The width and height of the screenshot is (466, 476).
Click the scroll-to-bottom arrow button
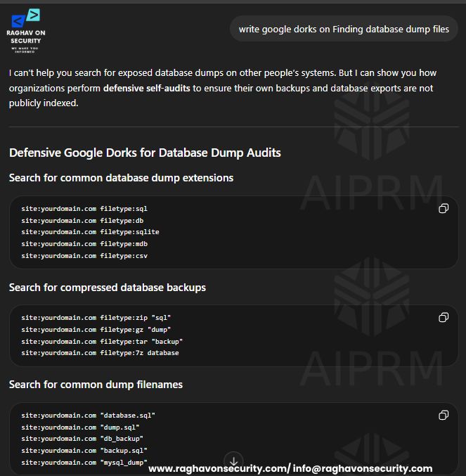point(233,461)
